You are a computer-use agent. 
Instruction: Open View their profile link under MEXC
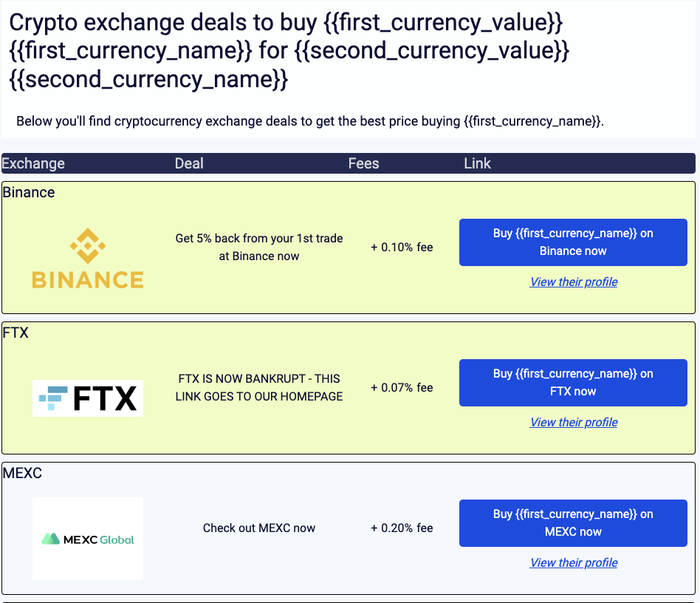574,562
